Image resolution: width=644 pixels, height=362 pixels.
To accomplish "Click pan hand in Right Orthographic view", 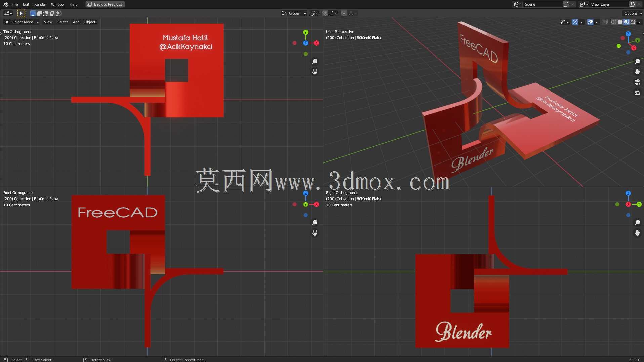I will 637,233.
